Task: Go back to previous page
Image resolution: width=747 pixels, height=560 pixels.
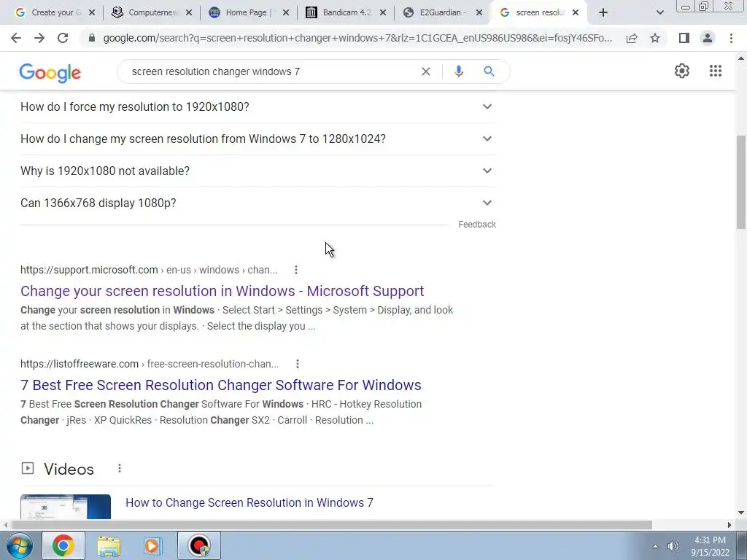Action: [16, 38]
